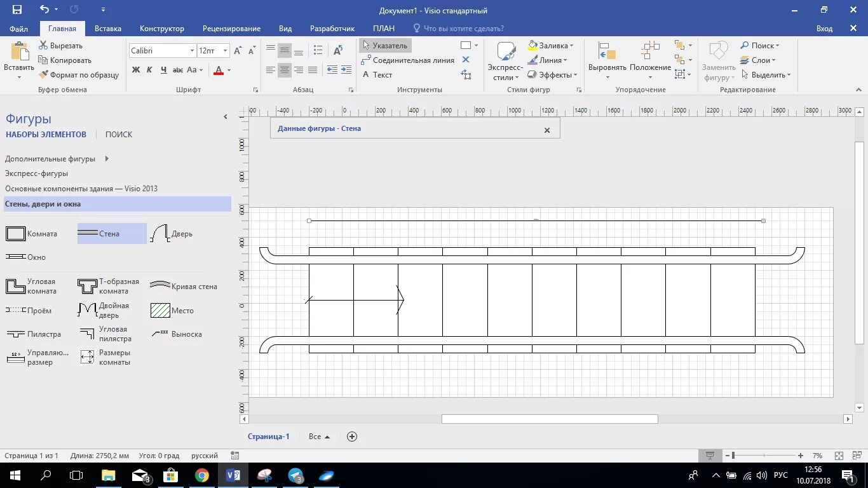This screenshot has width=868, height=488.
Task: Add a new page with the plus button
Action: coord(351,437)
